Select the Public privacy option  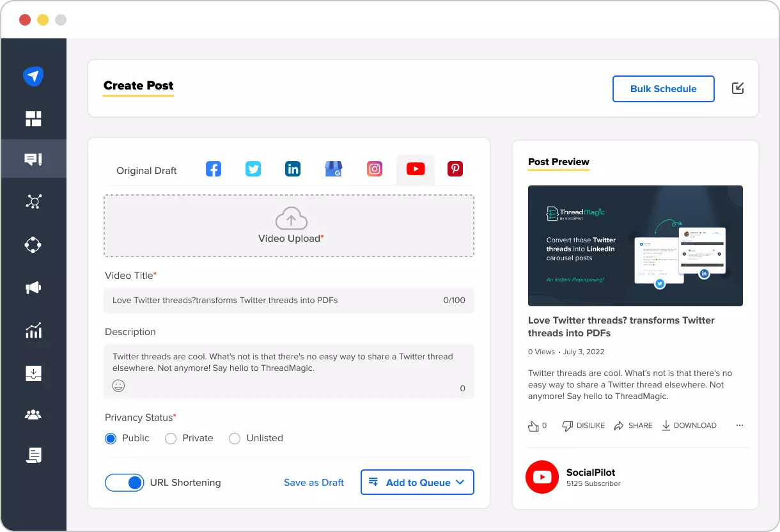pos(111,439)
